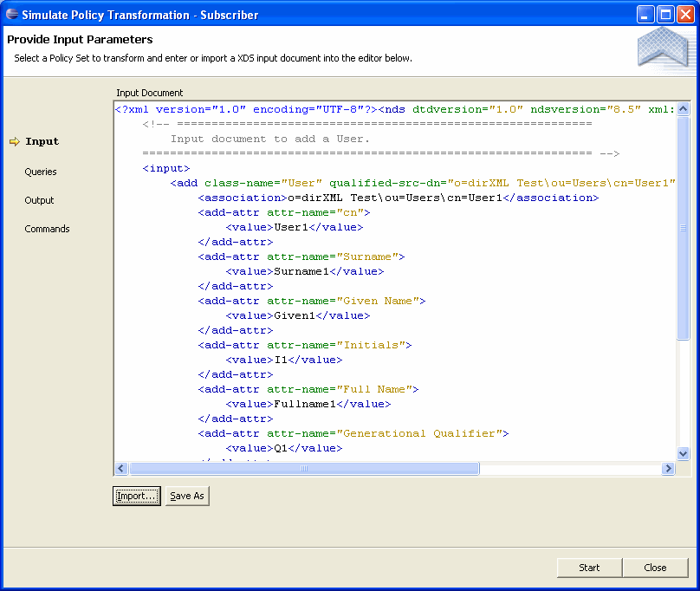Click the vertical scrollbar thumb
The image size is (700, 591).
tap(683, 229)
